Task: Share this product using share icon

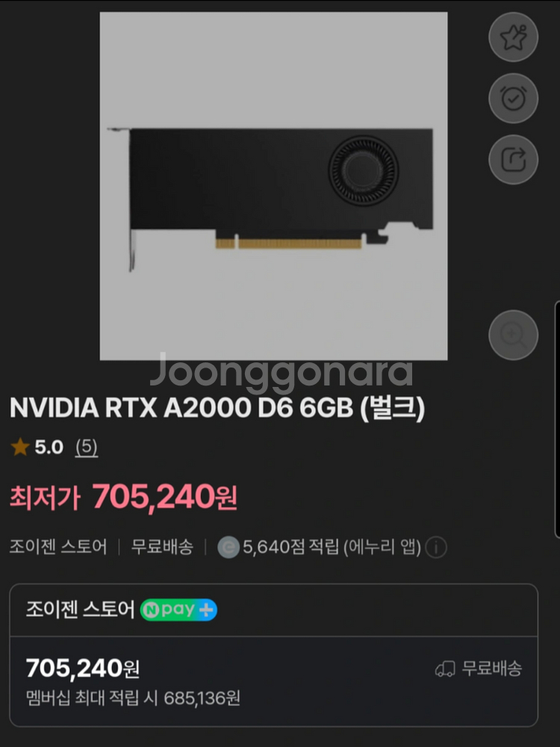Action: pos(514,160)
